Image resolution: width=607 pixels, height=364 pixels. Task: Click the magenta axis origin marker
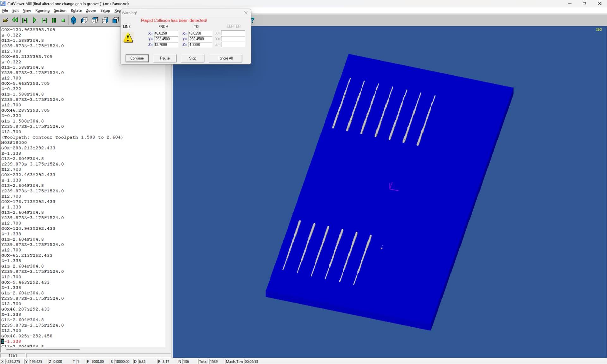pyautogui.click(x=393, y=187)
